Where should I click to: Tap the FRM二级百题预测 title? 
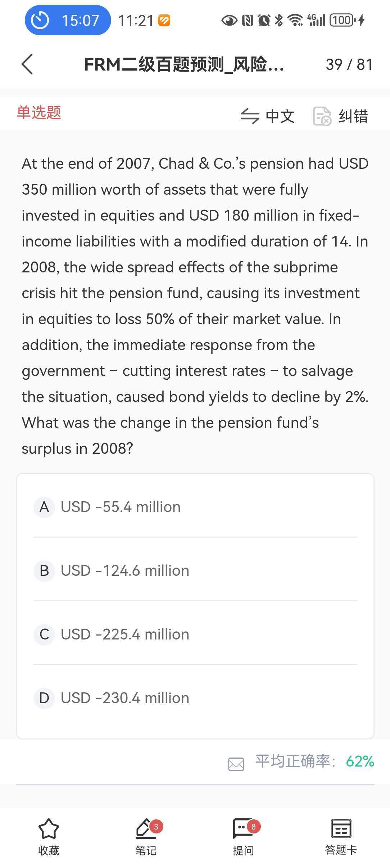[x=184, y=65]
